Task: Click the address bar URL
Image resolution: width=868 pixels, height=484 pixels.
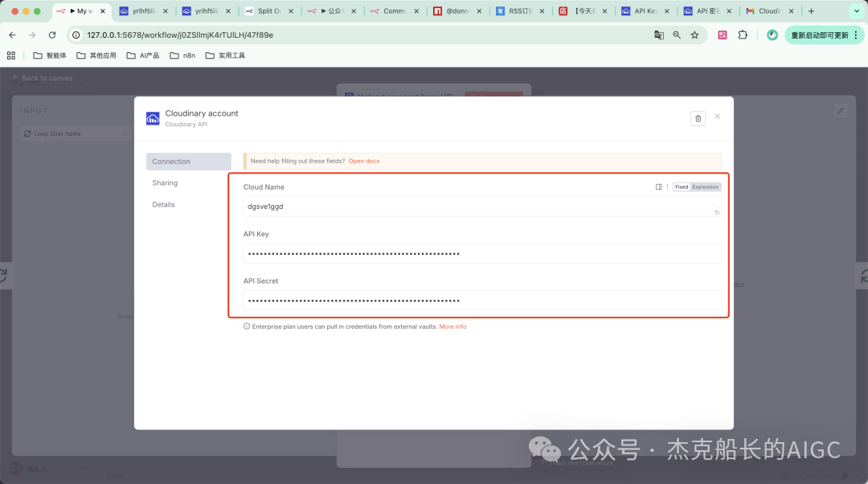Action: point(180,35)
